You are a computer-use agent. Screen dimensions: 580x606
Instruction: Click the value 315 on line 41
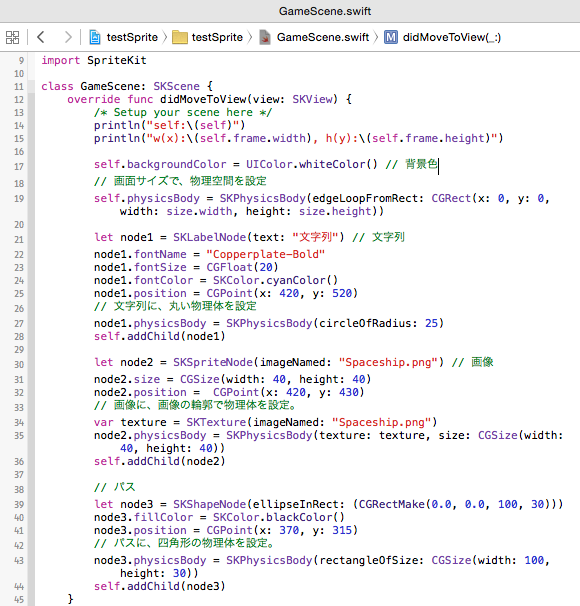click(x=342, y=530)
